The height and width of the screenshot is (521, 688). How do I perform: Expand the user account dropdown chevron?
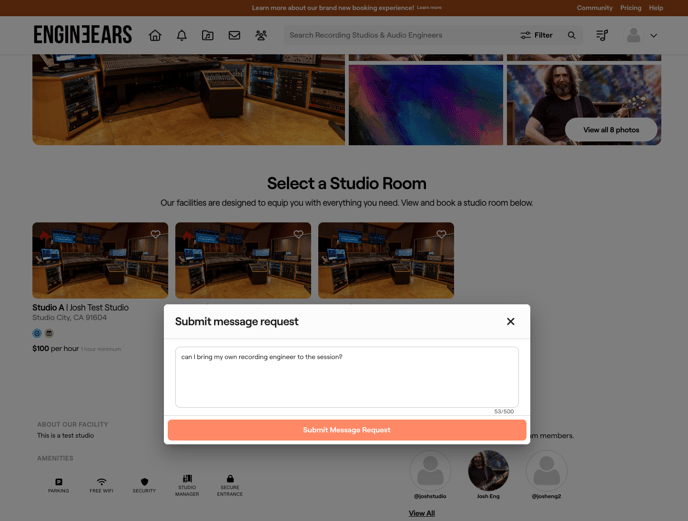(x=654, y=36)
